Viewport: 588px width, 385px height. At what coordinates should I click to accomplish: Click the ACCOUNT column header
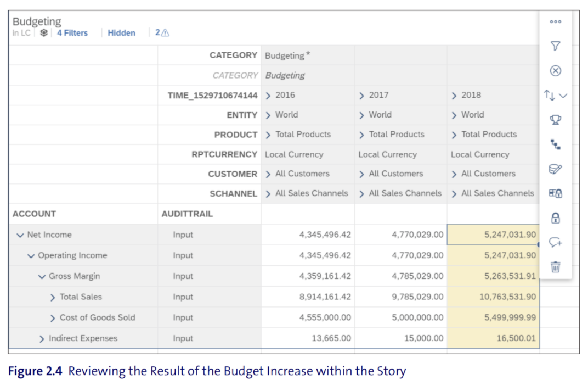(x=34, y=214)
